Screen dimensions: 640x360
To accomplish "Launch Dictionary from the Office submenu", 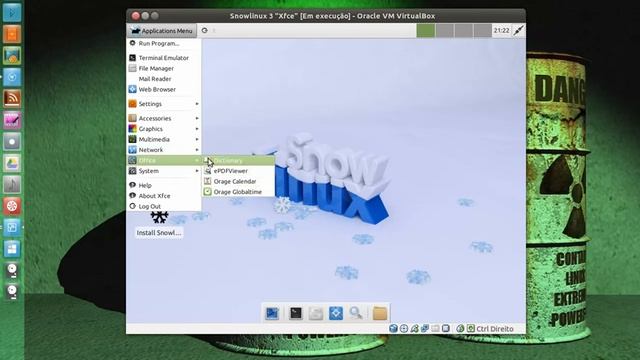I will pos(238,160).
